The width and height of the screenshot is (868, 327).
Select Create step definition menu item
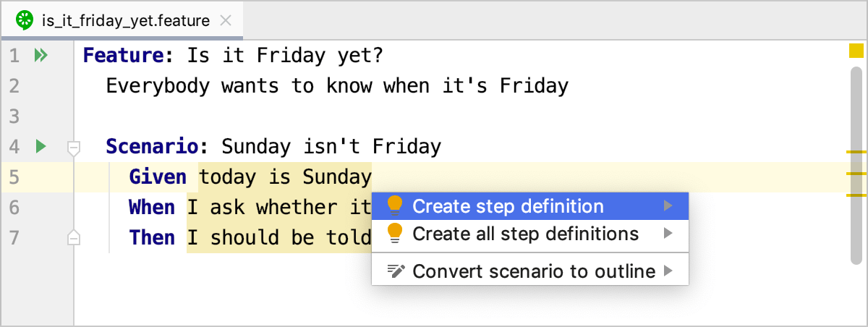[x=508, y=206]
